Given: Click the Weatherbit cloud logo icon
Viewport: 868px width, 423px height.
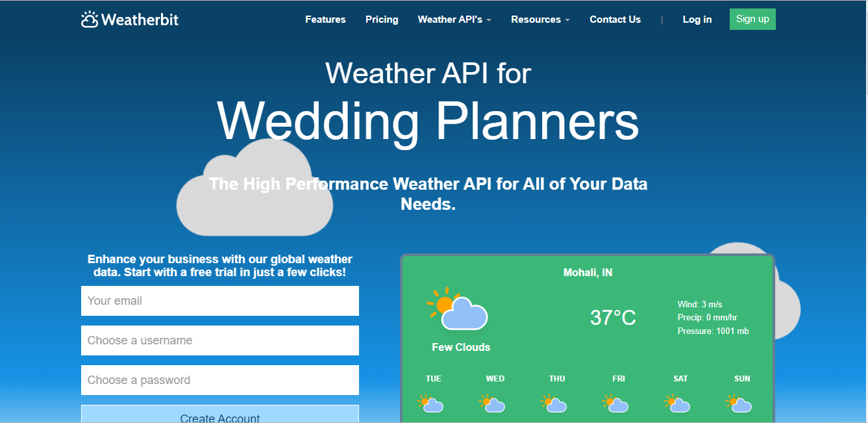Looking at the screenshot, I should (90, 19).
